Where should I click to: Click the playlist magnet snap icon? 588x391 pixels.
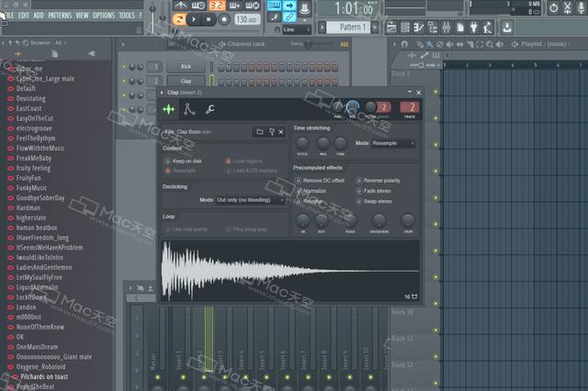click(404, 44)
